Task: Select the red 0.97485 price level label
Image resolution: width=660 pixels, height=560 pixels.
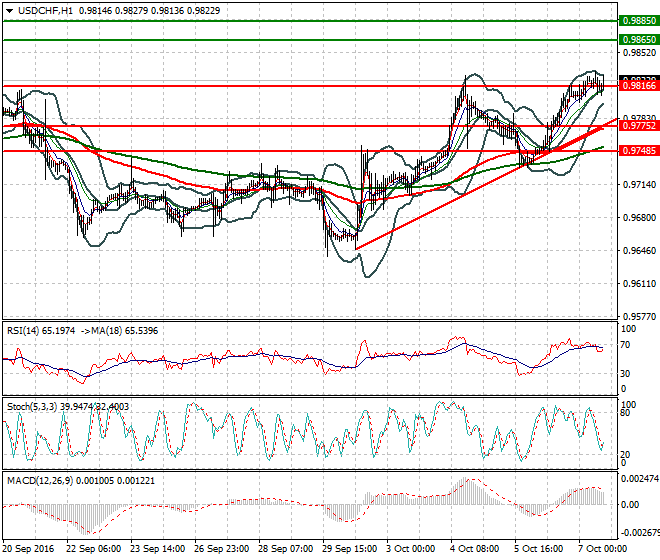Action: (x=639, y=150)
